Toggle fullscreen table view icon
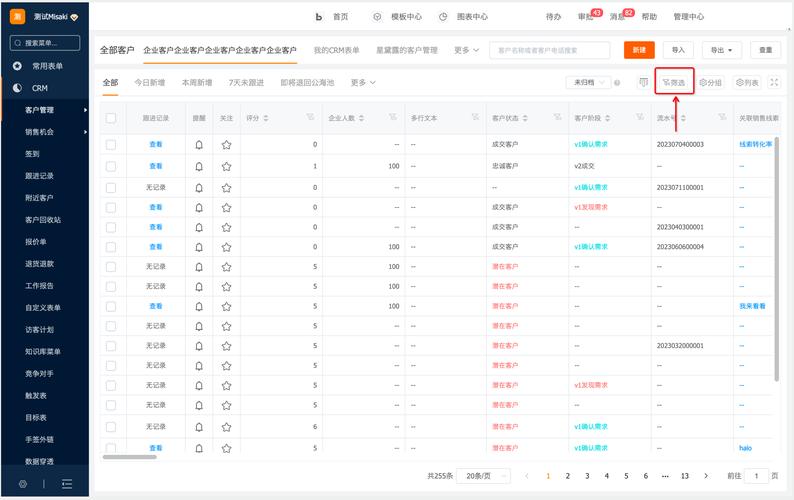 tap(774, 82)
